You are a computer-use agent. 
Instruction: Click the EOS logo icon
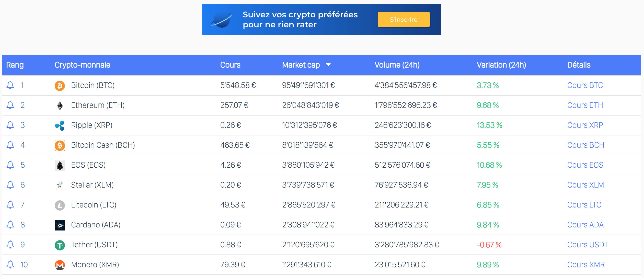coord(60,165)
